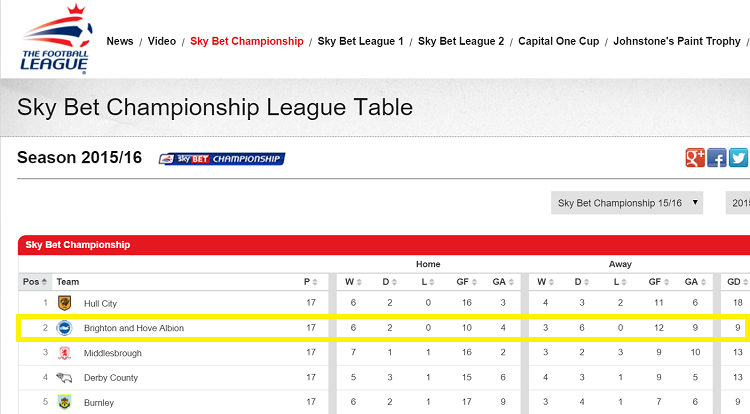This screenshot has width=750, height=414.
Task: Go to Sky Bet League 1
Action: pyautogui.click(x=361, y=41)
